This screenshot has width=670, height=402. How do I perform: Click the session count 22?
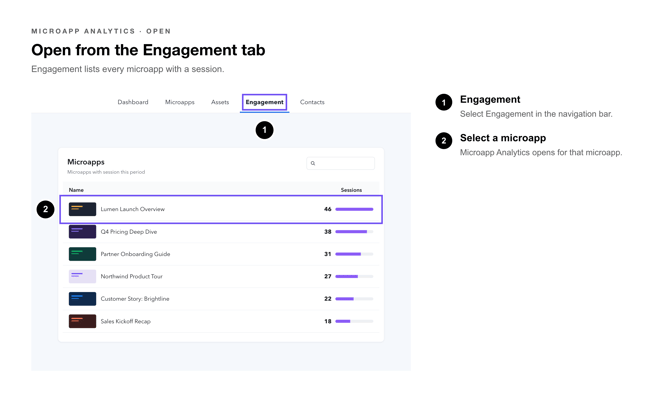tap(328, 299)
